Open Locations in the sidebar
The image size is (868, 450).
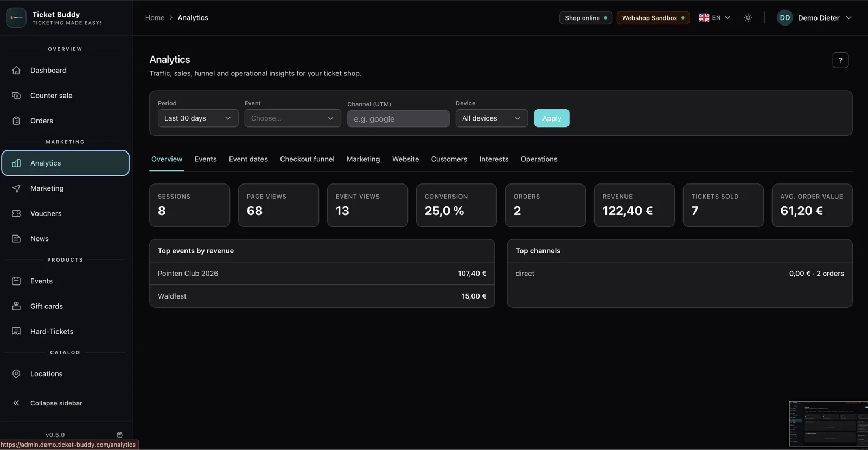[x=65, y=374]
